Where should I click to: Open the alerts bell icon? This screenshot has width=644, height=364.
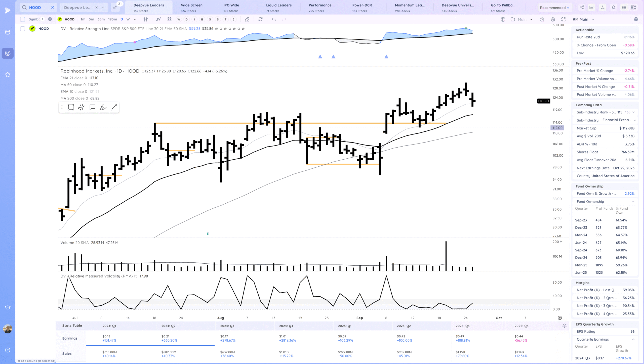pyautogui.click(x=614, y=8)
